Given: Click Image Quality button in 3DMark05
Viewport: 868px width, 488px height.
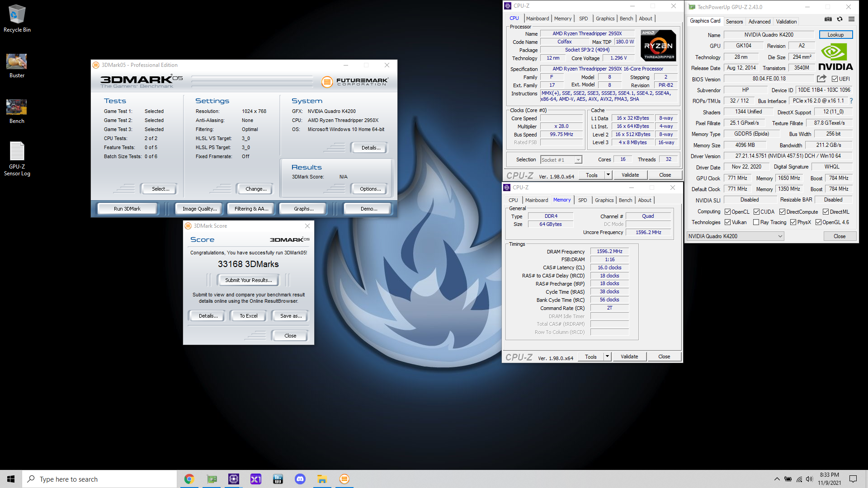Looking at the screenshot, I should tap(199, 209).
